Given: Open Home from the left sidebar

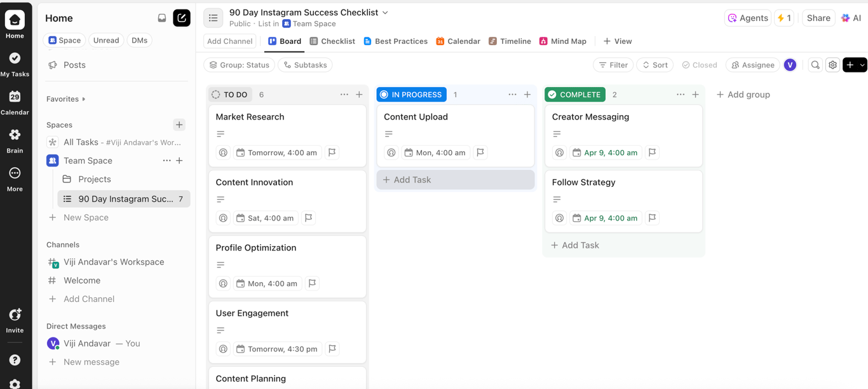Looking at the screenshot, I should coord(15,19).
